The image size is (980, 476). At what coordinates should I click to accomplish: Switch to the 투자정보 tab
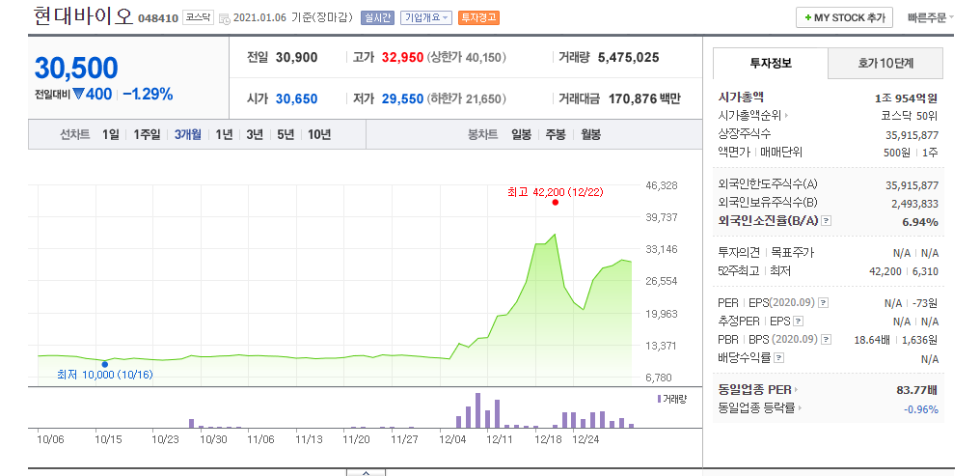(x=771, y=63)
